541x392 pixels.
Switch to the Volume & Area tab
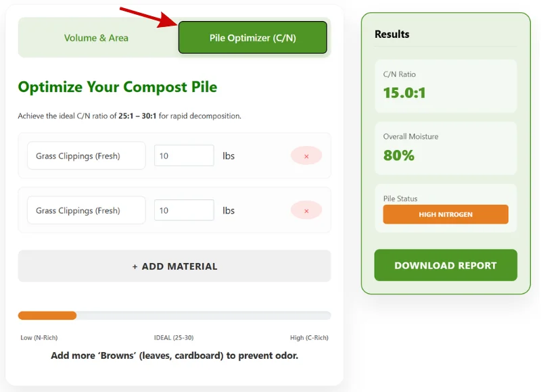(96, 39)
